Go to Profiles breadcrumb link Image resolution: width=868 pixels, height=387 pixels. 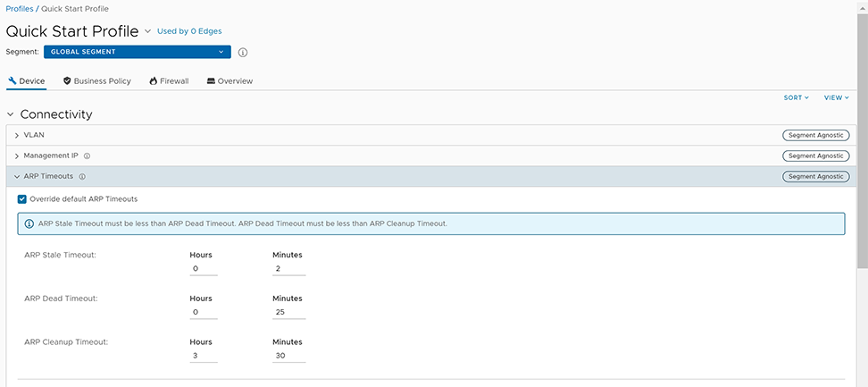[x=19, y=8]
